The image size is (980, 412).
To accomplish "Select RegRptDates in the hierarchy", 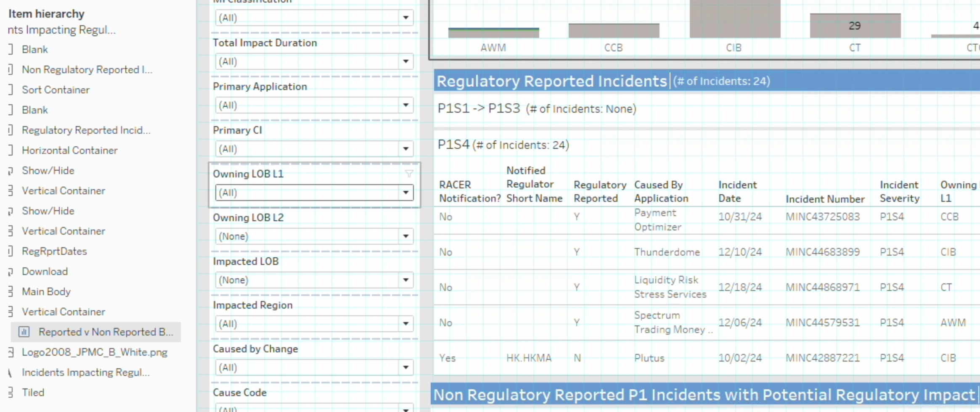I will tap(54, 251).
